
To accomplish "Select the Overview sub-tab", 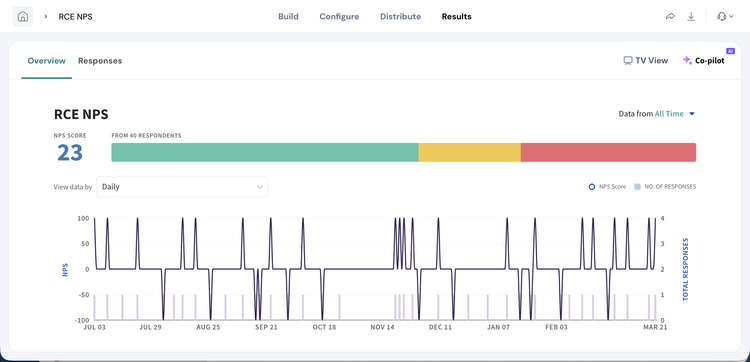I will point(46,61).
